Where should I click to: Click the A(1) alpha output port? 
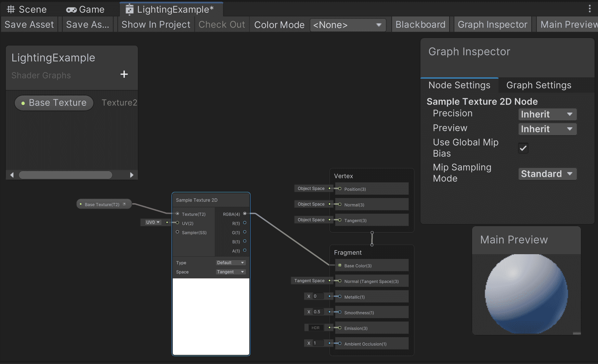[x=245, y=251]
